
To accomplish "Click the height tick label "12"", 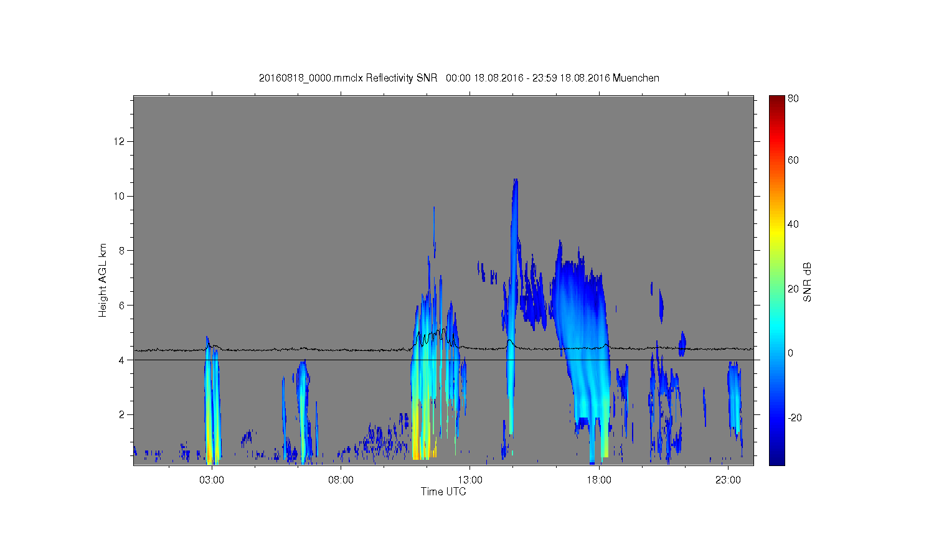I will (120, 142).
